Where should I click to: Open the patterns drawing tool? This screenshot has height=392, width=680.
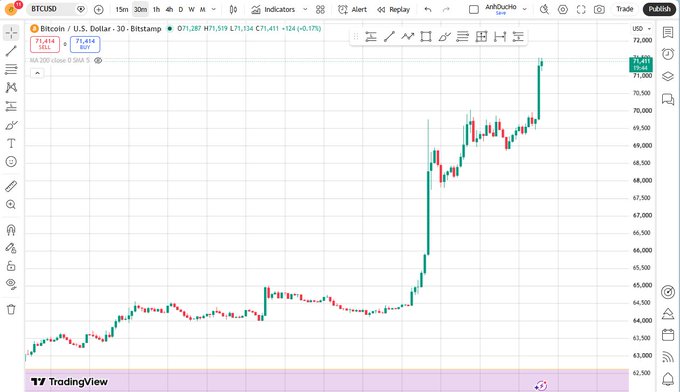click(x=11, y=88)
